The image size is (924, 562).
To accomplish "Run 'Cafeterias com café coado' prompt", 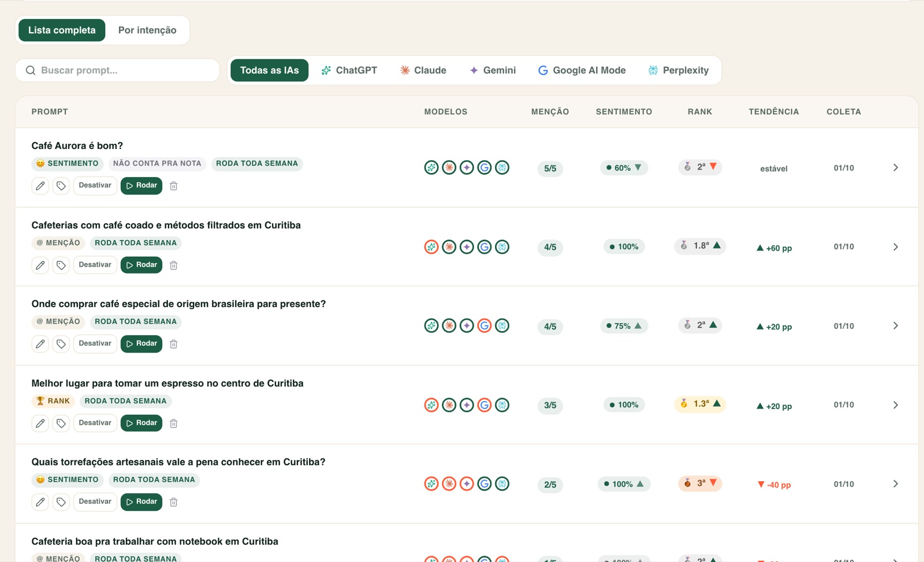I will (x=141, y=265).
